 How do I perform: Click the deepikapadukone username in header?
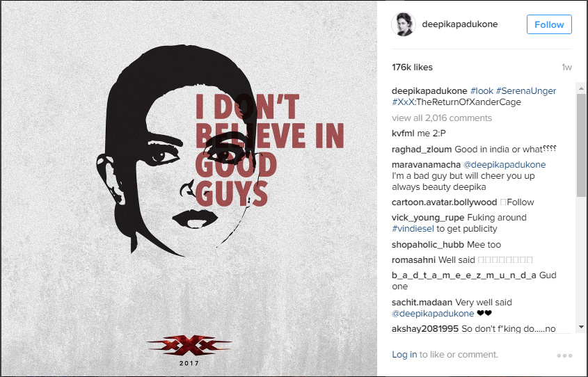click(460, 24)
